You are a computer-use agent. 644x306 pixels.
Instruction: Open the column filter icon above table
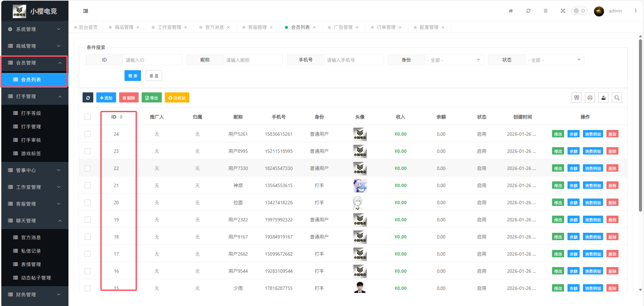pyautogui.click(x=577, y=98)
